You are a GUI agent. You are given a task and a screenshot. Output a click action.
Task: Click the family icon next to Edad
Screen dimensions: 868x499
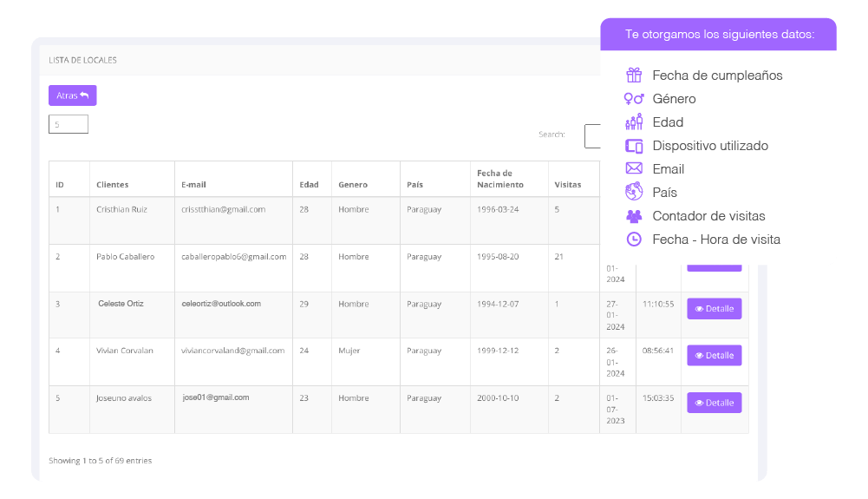pyautogui.click(x=634, y=121)
